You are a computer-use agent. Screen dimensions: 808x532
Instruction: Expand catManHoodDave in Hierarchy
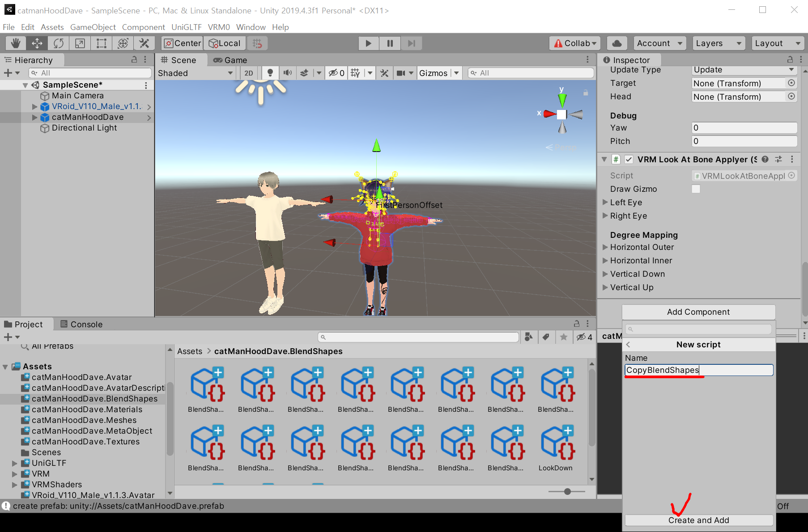pyautogui.click(x=34, y=117)
